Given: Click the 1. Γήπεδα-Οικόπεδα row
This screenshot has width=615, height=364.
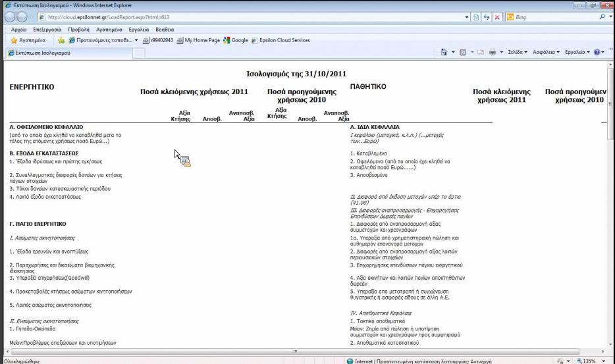Looking at the screenshot, I should 32,329.
